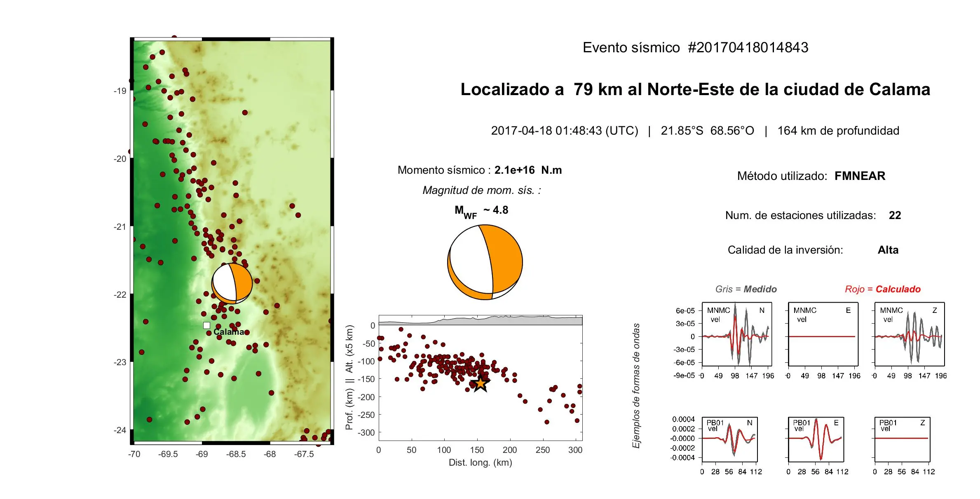This screenshot has width=980, height=499.
Task: Click the 150 distance tick on the cross-section
Action: click(477, 450)
